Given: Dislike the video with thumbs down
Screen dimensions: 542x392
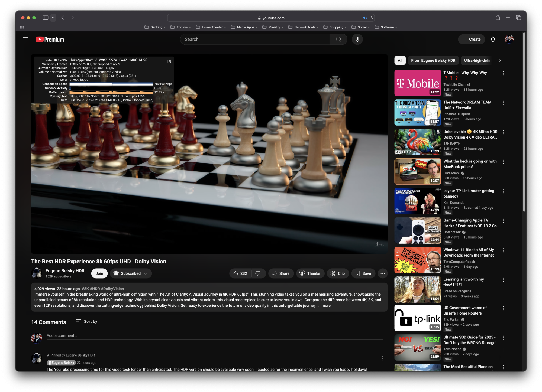Looking at the screenshot, I should 258,273.
